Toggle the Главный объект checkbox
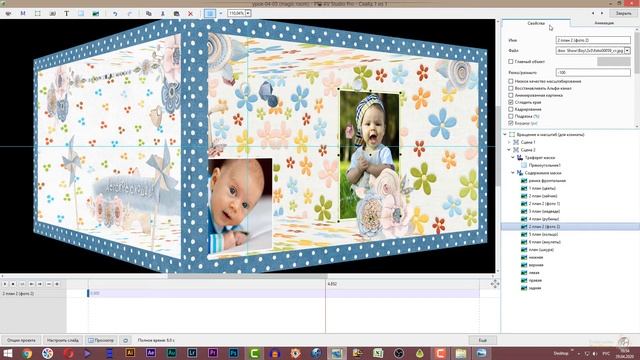 [511, 62]
